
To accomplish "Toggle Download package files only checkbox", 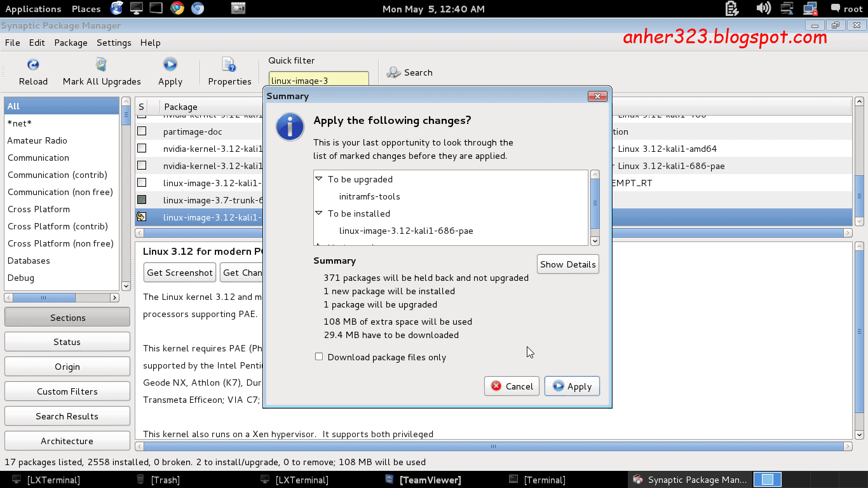I will [x=319, y=356].
